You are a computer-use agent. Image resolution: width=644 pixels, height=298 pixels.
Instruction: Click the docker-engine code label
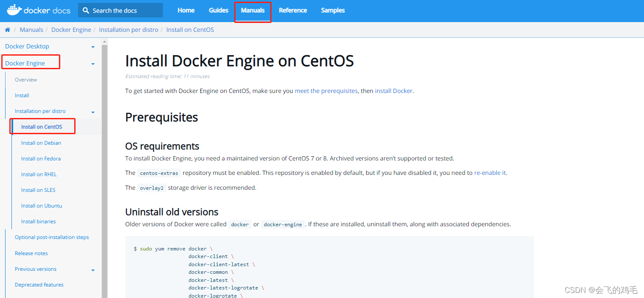(283, 225)
